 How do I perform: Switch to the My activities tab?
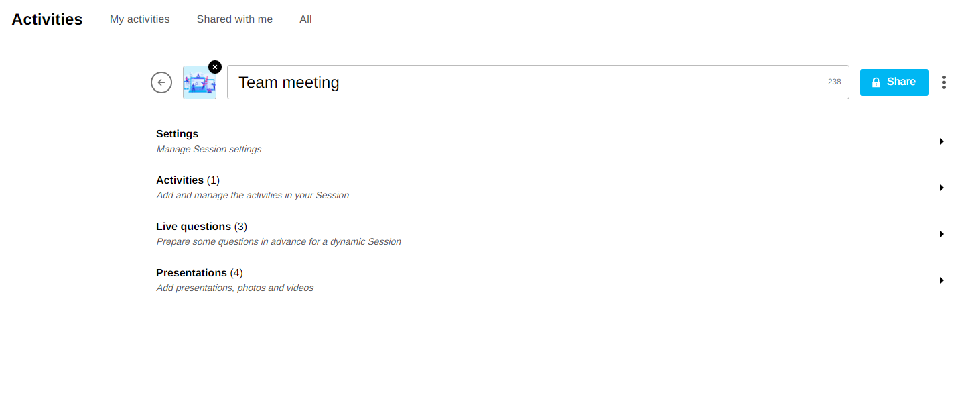tap(139, 19)
